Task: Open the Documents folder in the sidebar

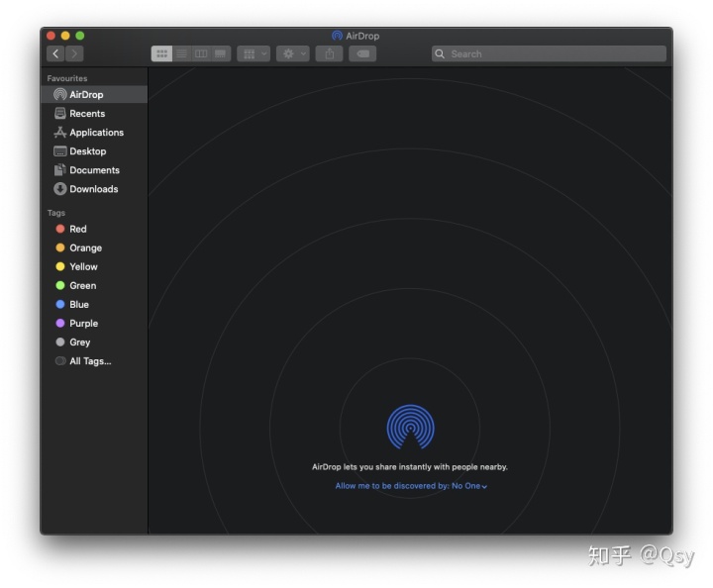Action: point(94,170)
